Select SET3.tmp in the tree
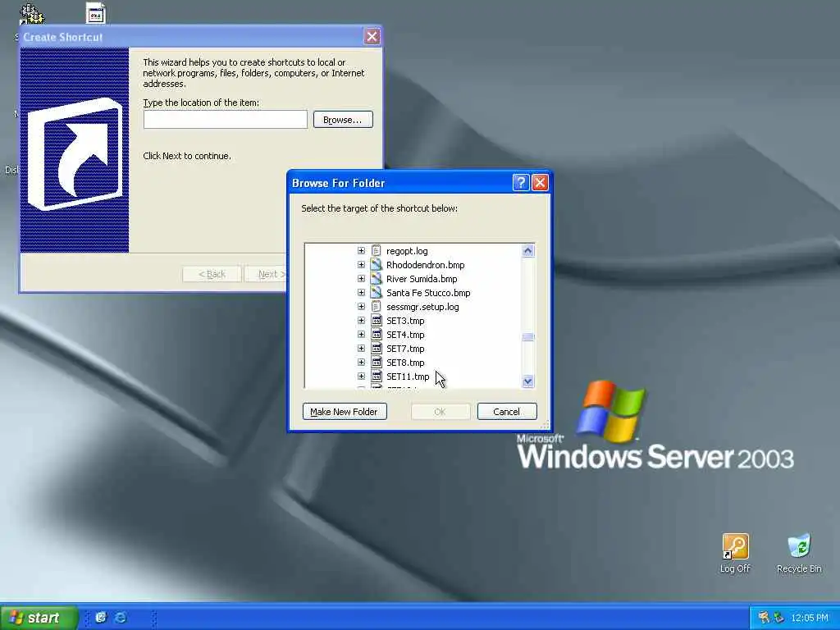 coord(405,321)
